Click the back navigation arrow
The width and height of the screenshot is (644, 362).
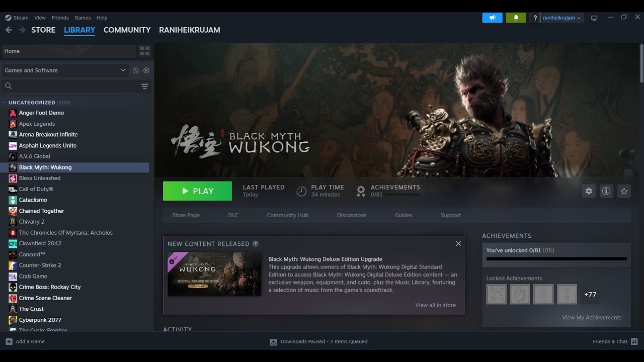(9, 30)
